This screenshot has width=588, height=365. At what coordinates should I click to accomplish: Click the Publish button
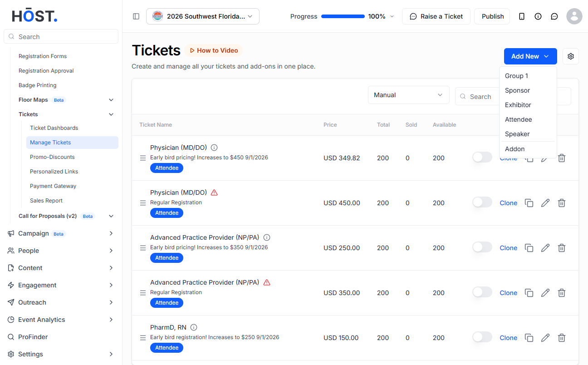(492, 16)
